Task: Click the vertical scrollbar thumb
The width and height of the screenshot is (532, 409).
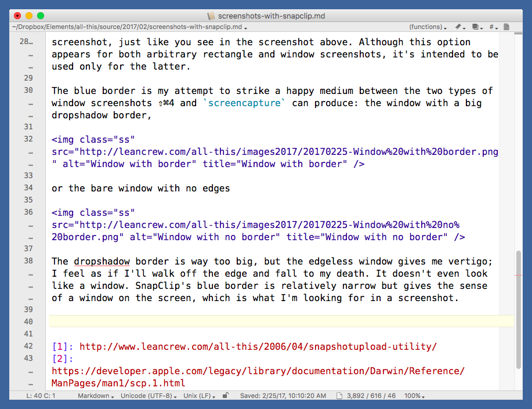Action: pyautogui.click(x=518, y=310)
